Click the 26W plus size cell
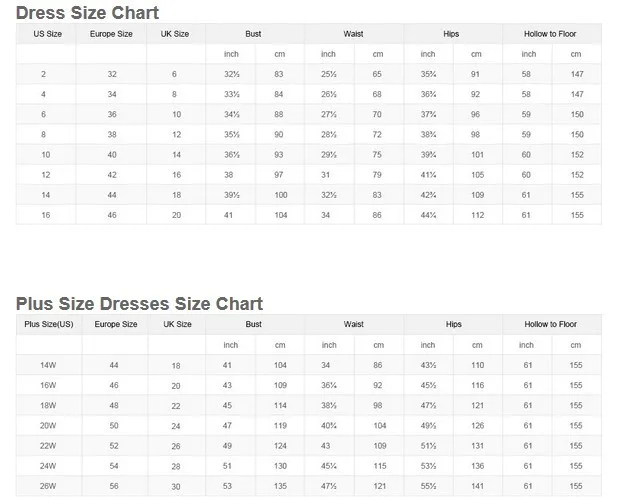The height and width of the screenshot is (504, 620). (48, 486)
